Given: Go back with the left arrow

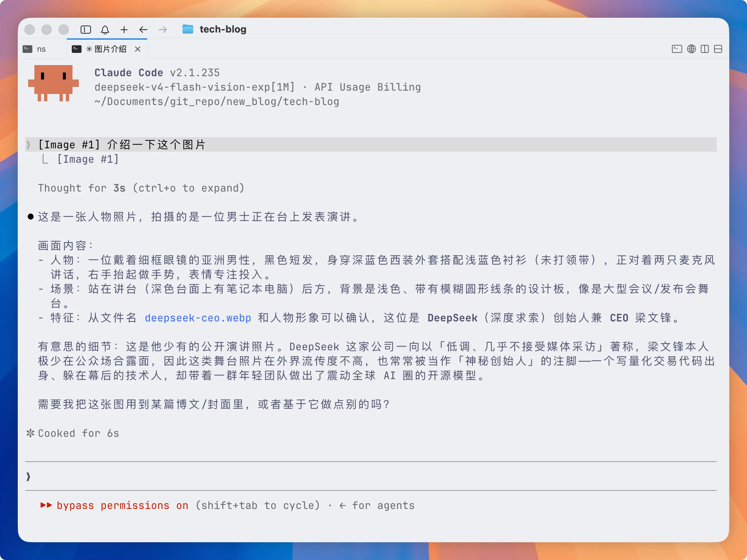Looking at the screenshot, I should (143, 30).
